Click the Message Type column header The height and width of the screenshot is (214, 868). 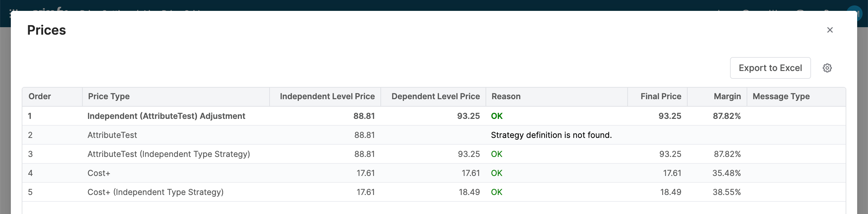pyautogui.click(x=781, y=96)
